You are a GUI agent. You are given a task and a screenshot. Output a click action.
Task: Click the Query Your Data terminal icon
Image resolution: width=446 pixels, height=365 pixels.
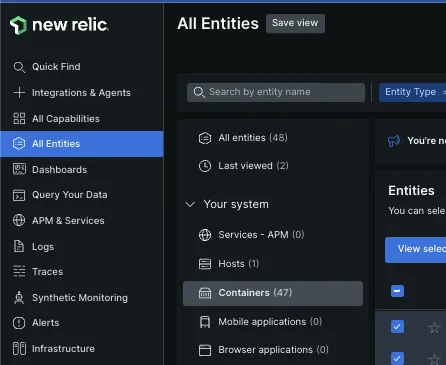click(x=19, y=195)
